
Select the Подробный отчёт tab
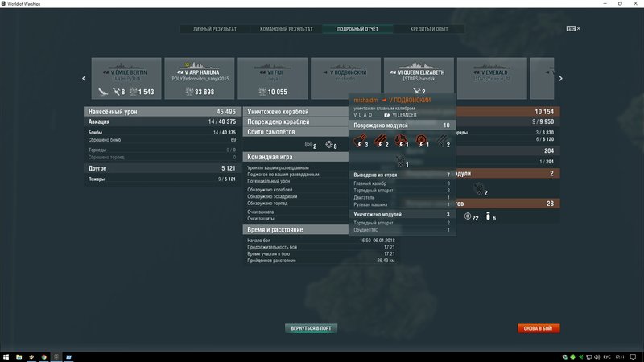(x=357, y=29)
